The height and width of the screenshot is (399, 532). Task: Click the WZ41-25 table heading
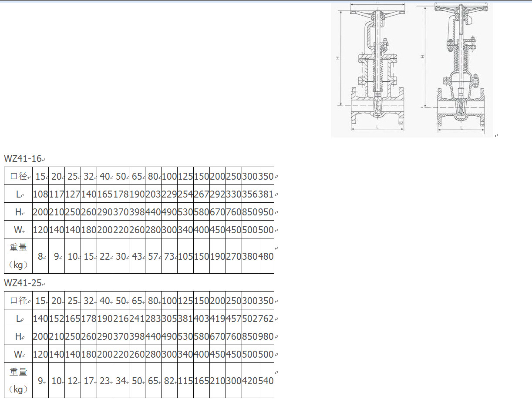click(23, 283)
